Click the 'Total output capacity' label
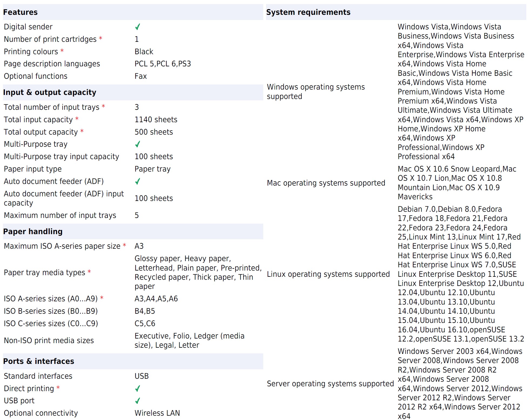The width and height of the screenshot is (529, 420). pos(41,132)
